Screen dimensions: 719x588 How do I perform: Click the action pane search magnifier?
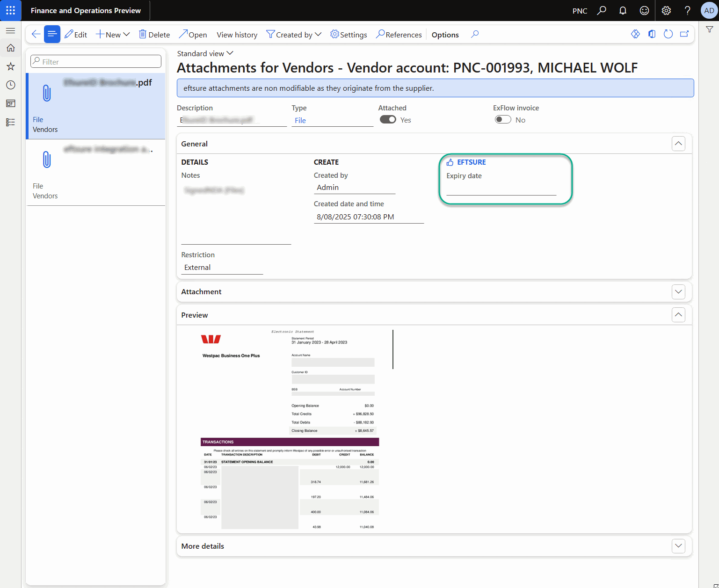(475, 34)
